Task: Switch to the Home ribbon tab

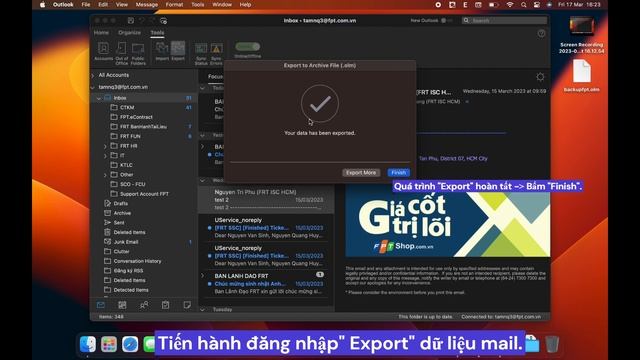Action: click(101, 33)
